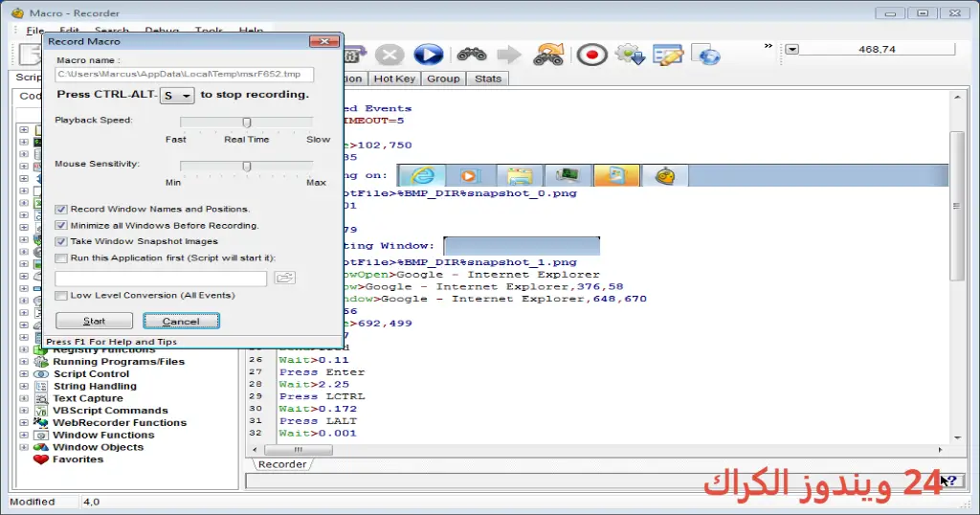Open Favorites via the red heart icon
The image size is (980, 515).
[41, 459]
